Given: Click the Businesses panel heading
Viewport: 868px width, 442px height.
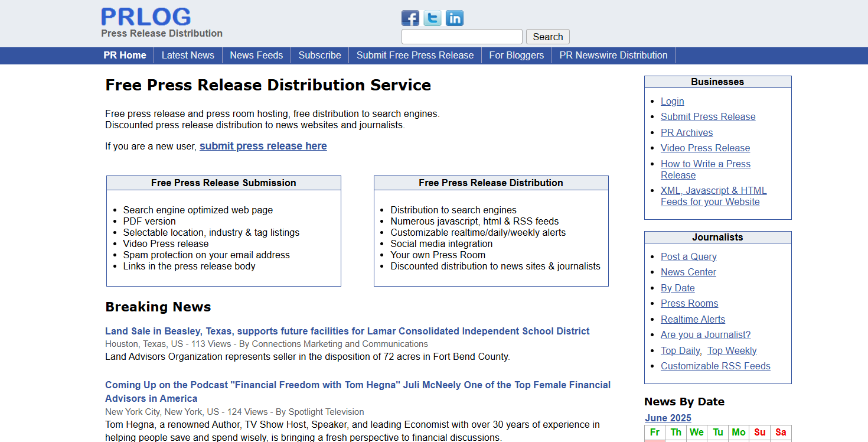Looking at the screenshot, I should click(717, 82).
